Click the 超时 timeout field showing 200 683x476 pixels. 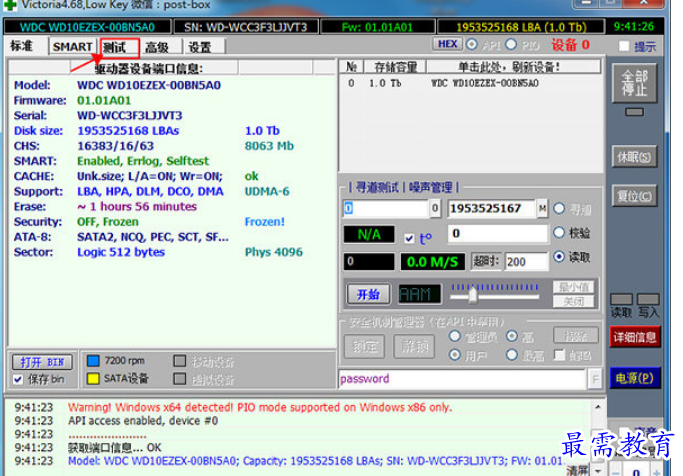pyautogui.click(x=526, y=262)
